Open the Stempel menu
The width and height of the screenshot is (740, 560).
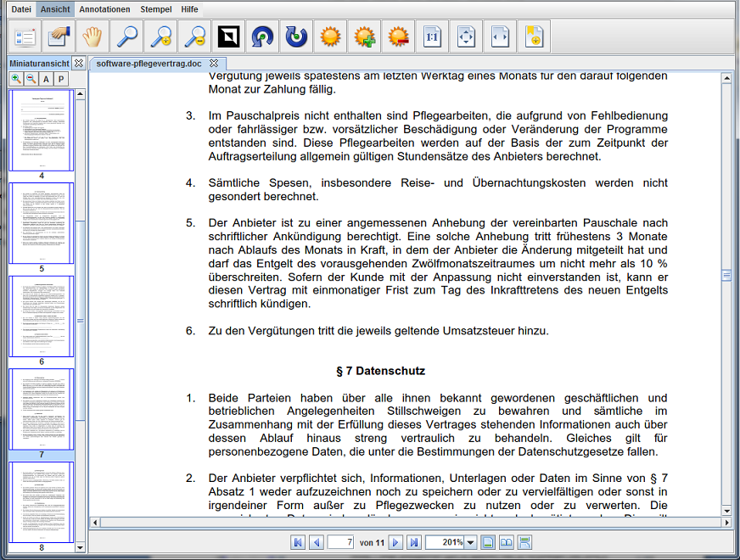[156, 9]
